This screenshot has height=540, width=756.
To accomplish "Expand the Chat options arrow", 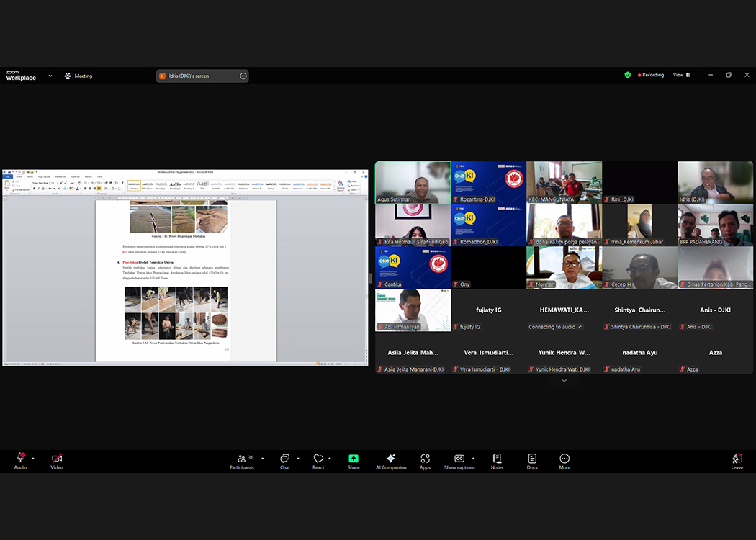I will 298,459.
